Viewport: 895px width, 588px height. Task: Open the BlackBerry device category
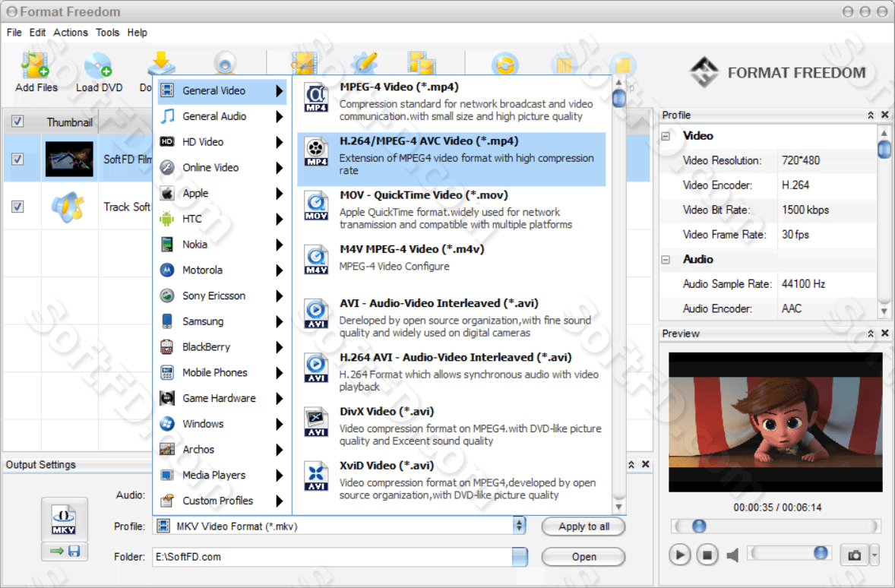(x=222, y=347)
